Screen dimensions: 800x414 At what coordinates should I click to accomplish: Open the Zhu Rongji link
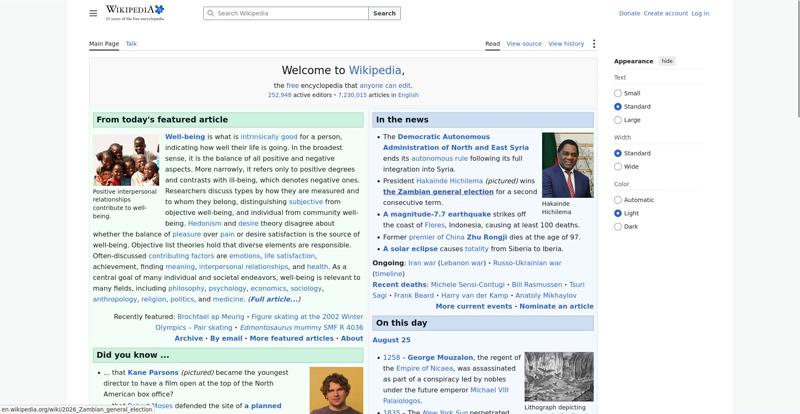point(487,237)
